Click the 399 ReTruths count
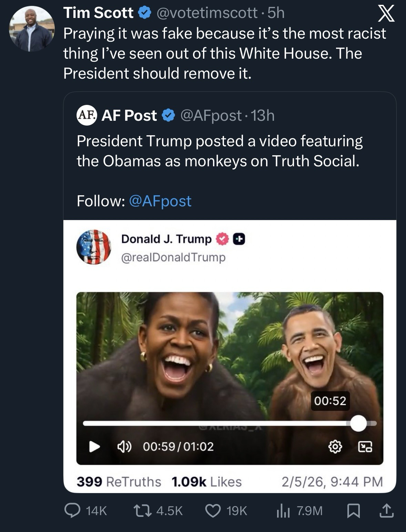The width and height of the screenshot is (406, 532). (x=119, y=482)
